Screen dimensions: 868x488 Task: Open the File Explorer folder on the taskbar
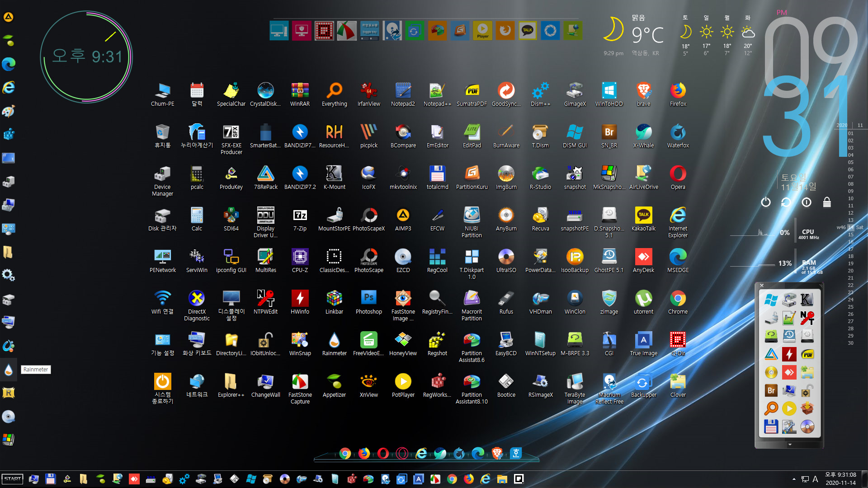click(502, 479)
